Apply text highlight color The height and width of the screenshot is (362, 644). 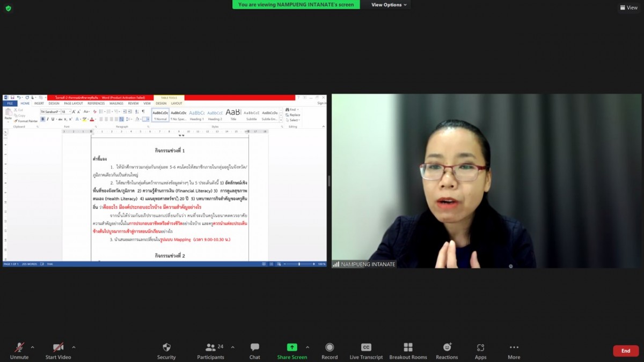tap(84, 119)
